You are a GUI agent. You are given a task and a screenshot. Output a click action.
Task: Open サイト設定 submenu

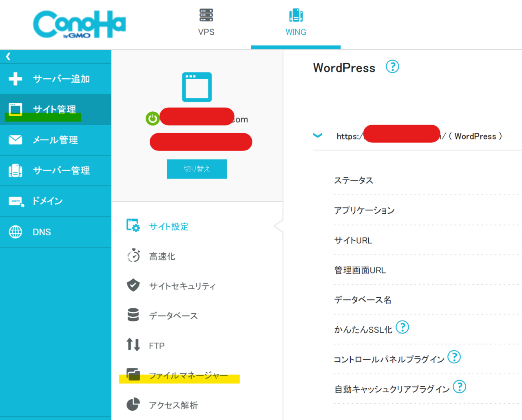pyautogui.click(x=169, y=226)
